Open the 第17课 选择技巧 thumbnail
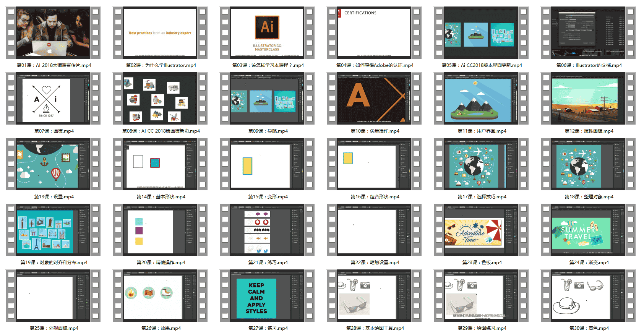Screen dimensions: 644x334 coord(481,164)
